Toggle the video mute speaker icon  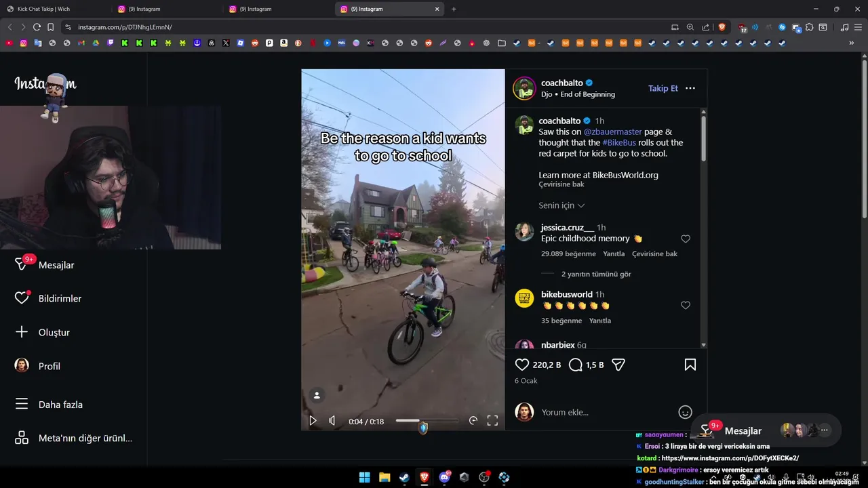(332, 421)
